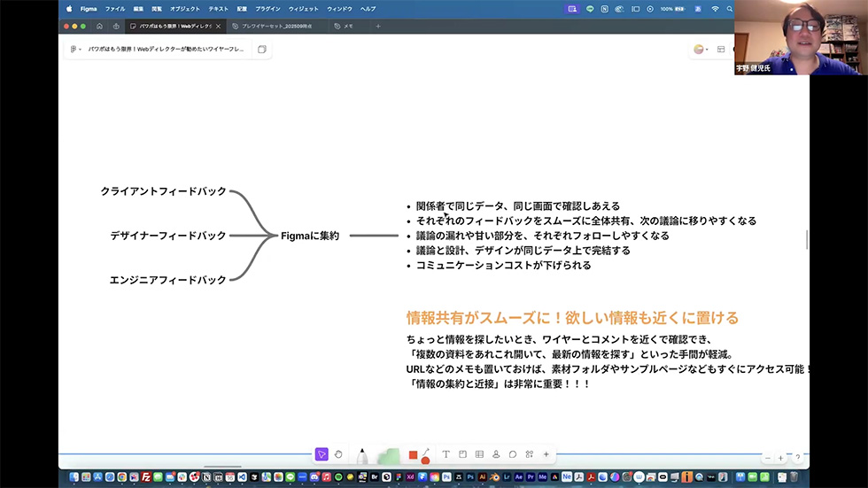The width and height of the screenshot is (868, 488).
Task: Pick the marker pen tool
Action: [362, 455]
